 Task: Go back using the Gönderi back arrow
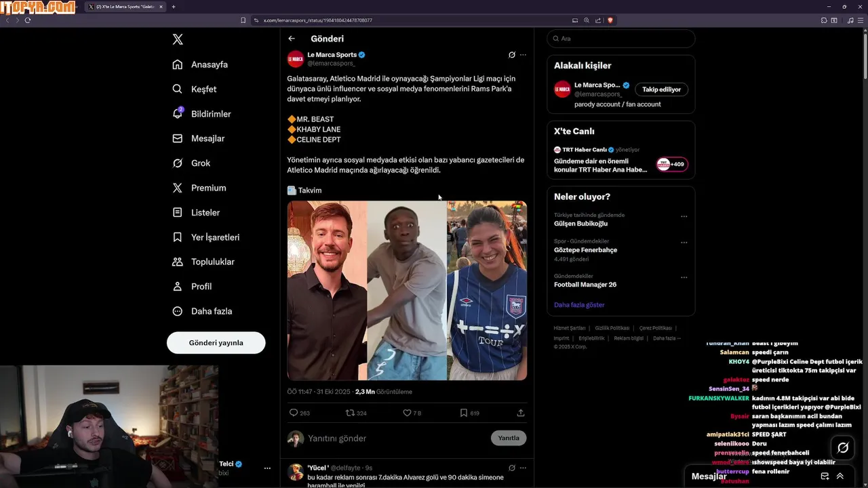(x=292, y=39)
